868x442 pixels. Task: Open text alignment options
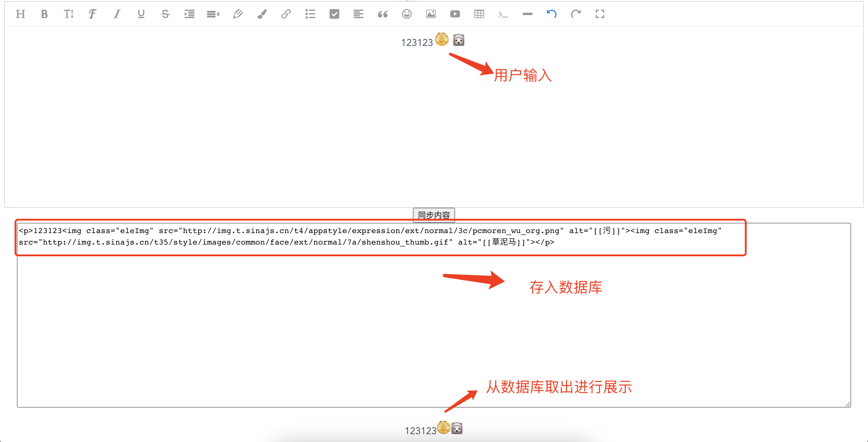[x=358, y=14]
